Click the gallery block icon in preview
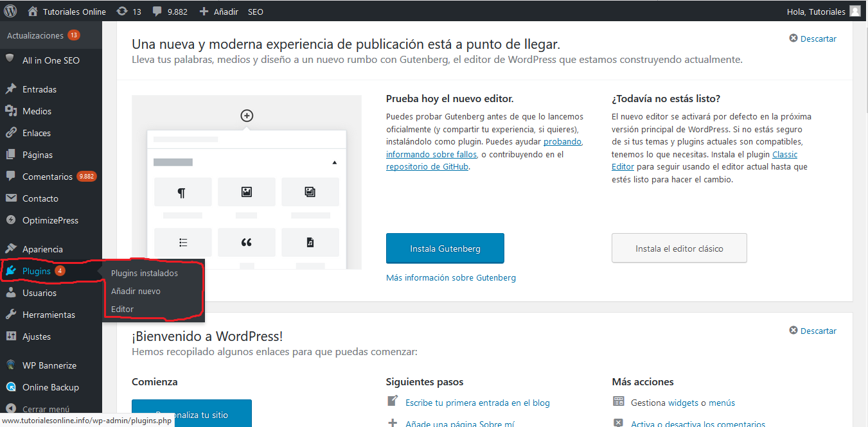 (310, 192)
